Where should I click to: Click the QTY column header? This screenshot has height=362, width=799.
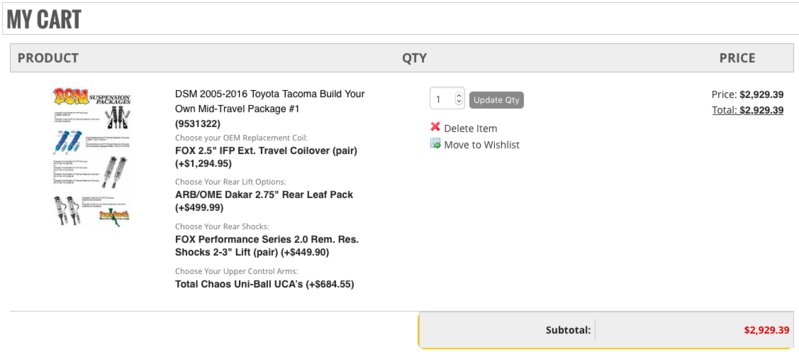click(x=414, y=58)
